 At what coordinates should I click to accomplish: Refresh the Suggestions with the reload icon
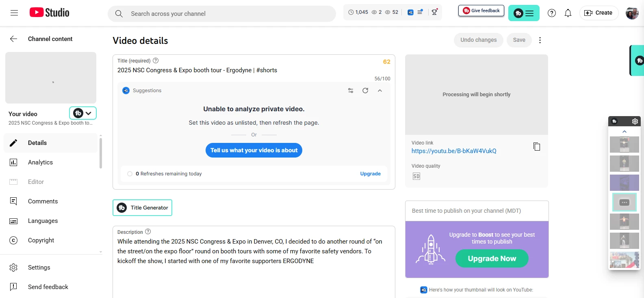pos(365,91)
